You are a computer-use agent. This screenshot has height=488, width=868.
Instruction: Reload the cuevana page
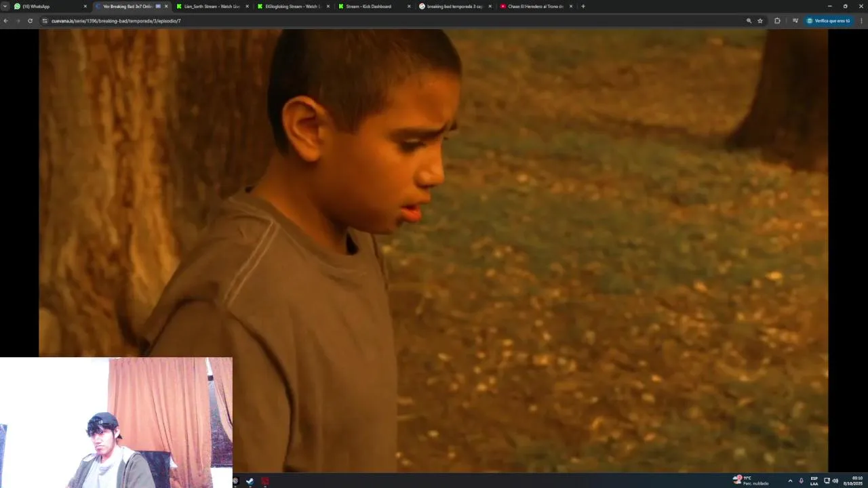30,21
